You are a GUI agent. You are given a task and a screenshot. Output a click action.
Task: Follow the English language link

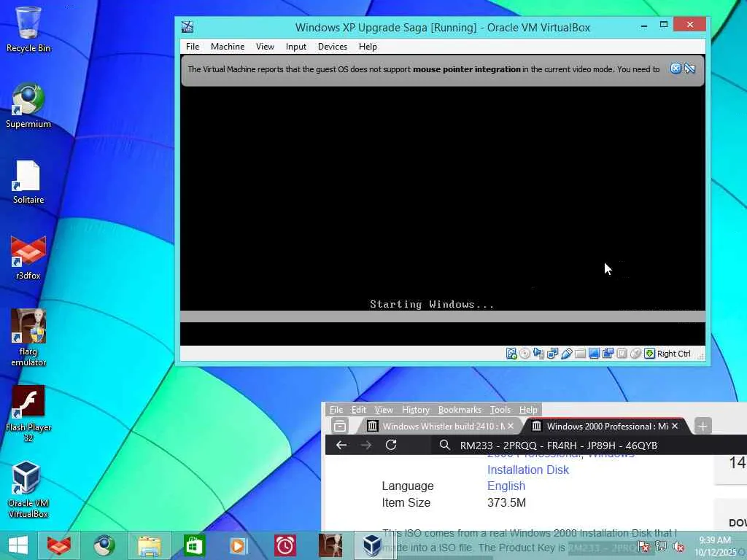(x=506, y=486)
